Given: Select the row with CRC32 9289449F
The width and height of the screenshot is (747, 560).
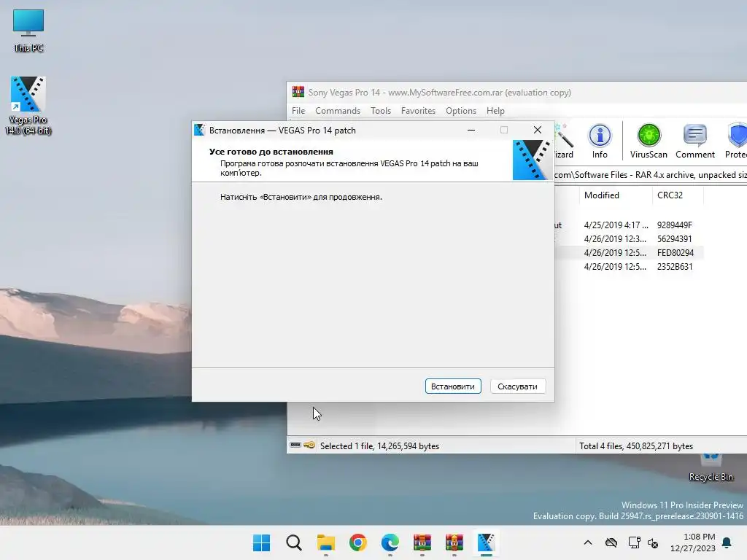Looking at the screenshot, I should (629, 225).
